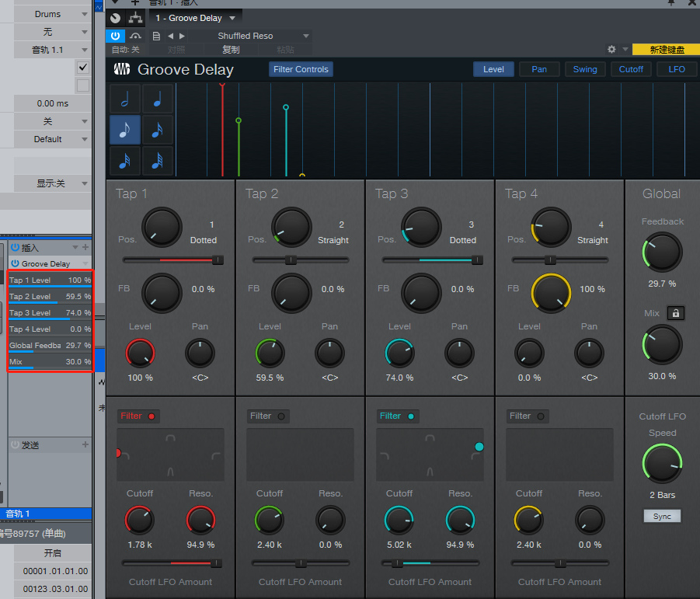Click the sidechain routing icon
Image resolution: width=700 pixels, height=599 pixels.
click(135, 18)
